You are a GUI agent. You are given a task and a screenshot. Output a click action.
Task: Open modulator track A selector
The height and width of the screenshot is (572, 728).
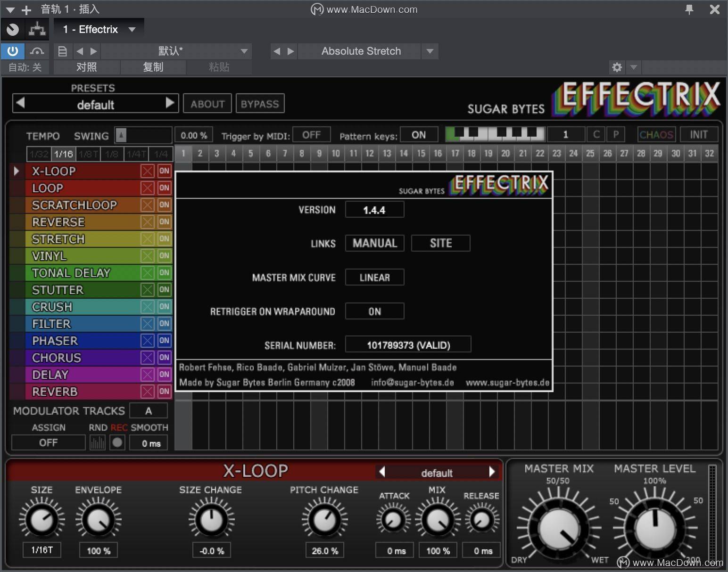[149, 411]
